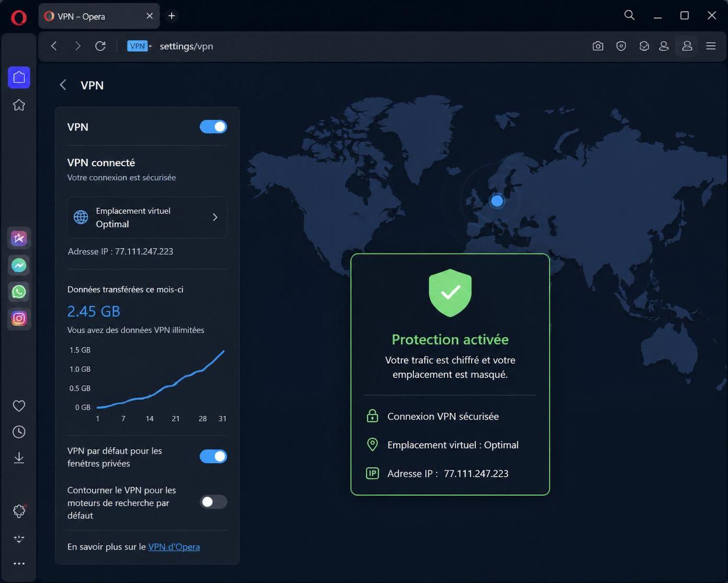The image size is (728, 583).
Task: Disable VPN par défaut pour fenêtres privées
Action: tap(213, 456)
